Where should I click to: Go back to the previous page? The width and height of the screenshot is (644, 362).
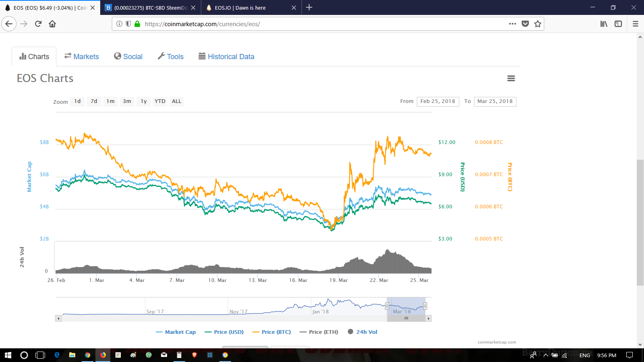(x=9, y=24)
